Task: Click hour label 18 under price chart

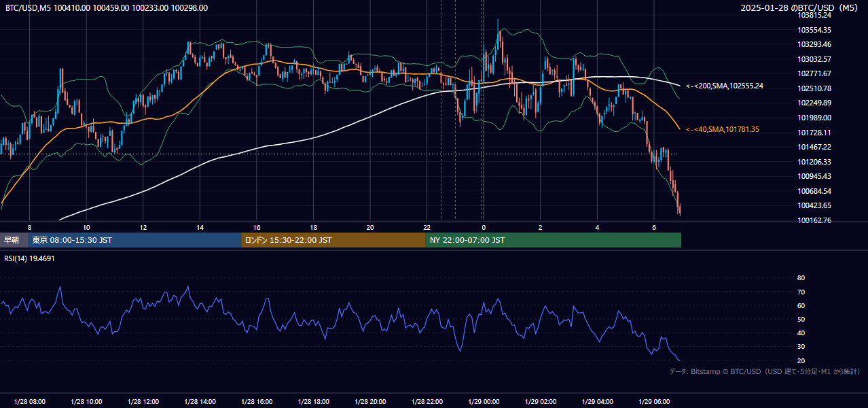Action: (x=313, y=227)
